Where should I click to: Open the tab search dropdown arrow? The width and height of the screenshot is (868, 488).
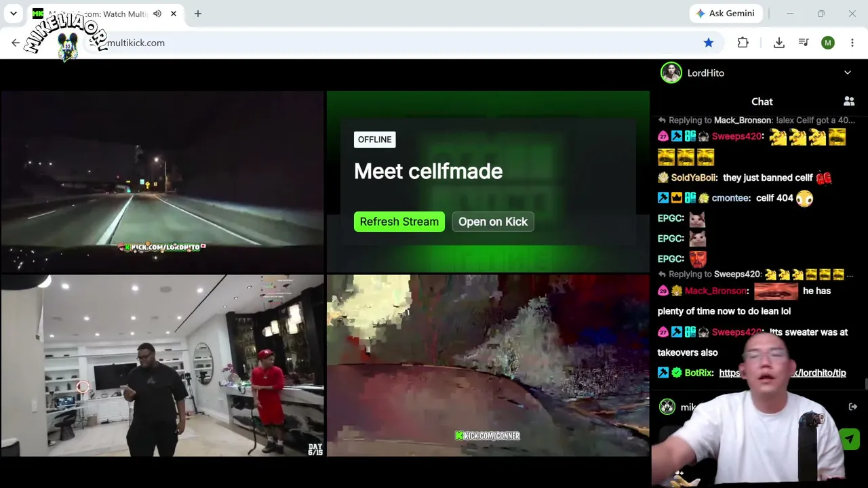point(14,14)
